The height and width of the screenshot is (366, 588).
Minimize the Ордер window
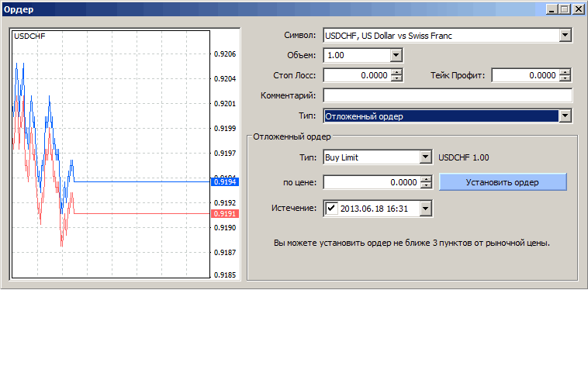pyautogui.click(x=552, y=9)
